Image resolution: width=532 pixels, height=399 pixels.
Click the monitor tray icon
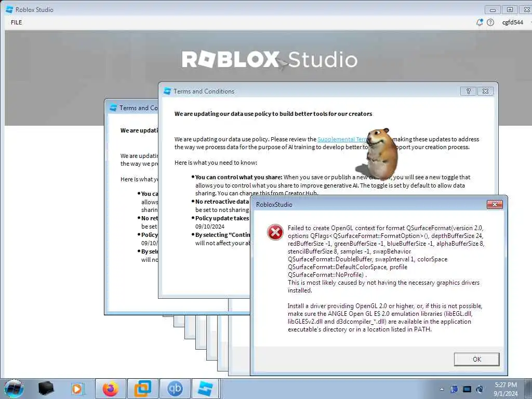coord(467,389)
